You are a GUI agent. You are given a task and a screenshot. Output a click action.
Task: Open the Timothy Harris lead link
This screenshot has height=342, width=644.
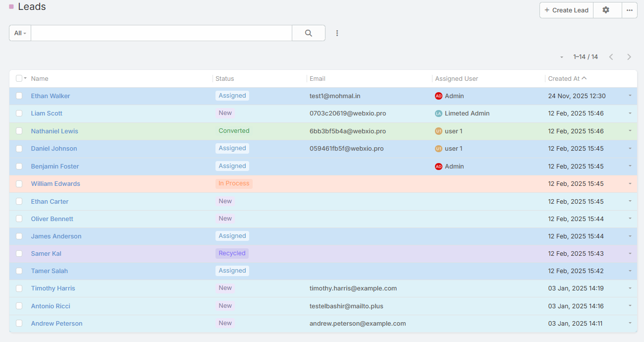click(53, 288)
